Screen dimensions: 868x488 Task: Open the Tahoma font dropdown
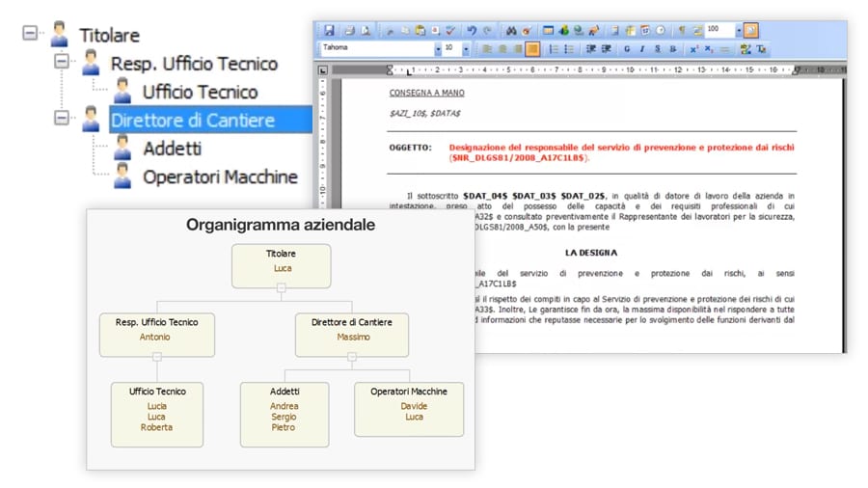439,48
